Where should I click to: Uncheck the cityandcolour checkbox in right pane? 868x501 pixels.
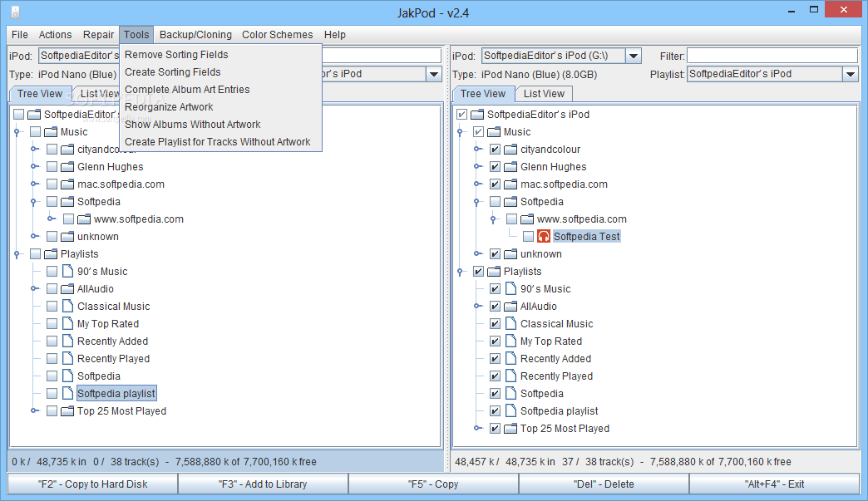[x=495, y=150]
